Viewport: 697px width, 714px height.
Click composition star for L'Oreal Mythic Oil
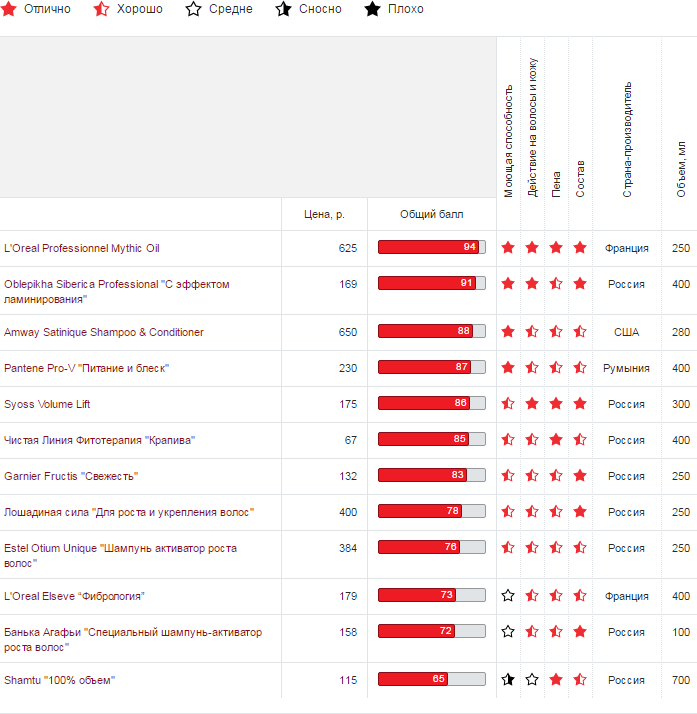(580, 248)
